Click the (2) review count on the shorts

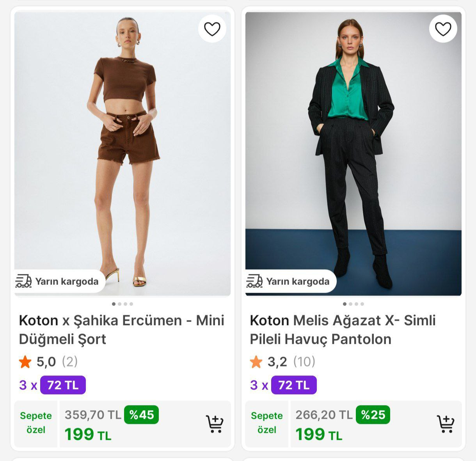point(69,361)
